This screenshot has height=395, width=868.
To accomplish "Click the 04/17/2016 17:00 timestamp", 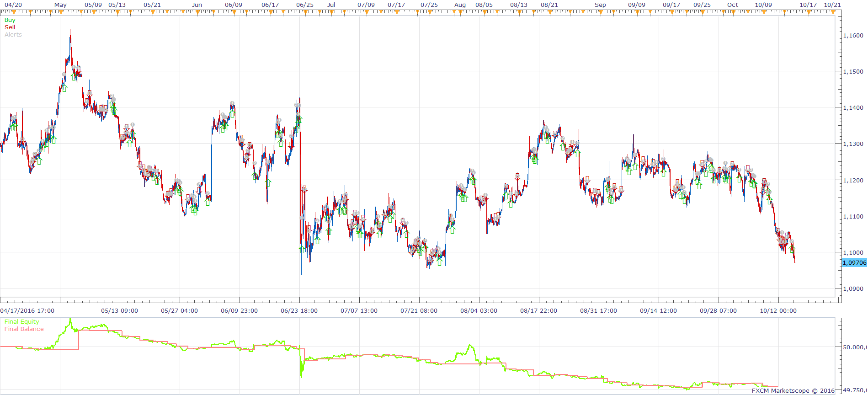I will (x=27, y=311).
